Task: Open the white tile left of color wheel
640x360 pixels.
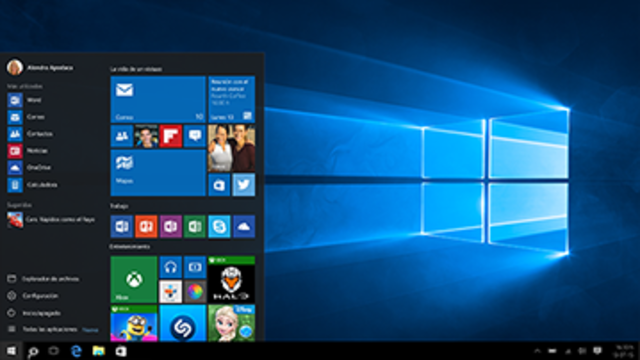Action: pos(170,292)
